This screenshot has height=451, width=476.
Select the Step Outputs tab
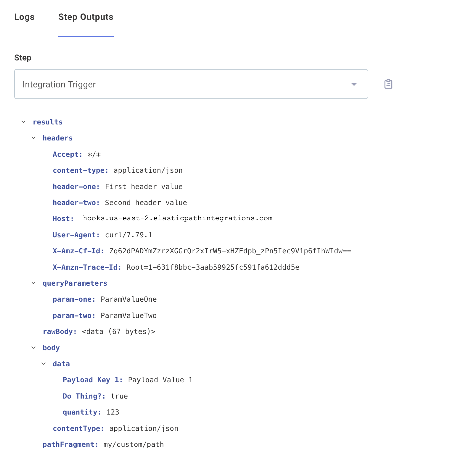86,17
